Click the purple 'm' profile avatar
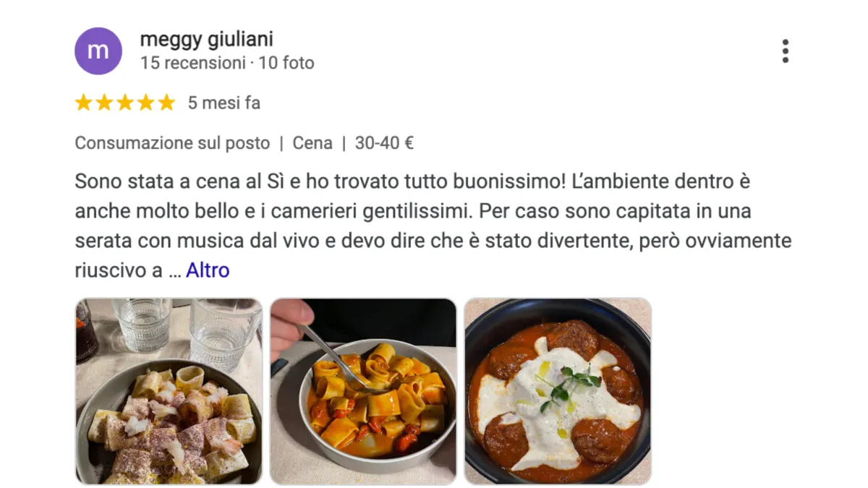 (98, 51)
